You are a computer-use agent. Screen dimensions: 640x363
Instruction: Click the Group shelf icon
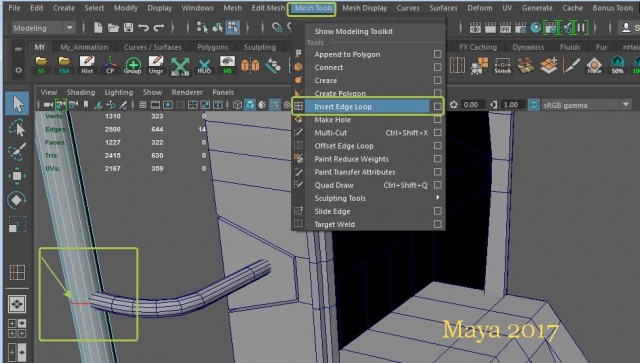click(x=133, y=65)
